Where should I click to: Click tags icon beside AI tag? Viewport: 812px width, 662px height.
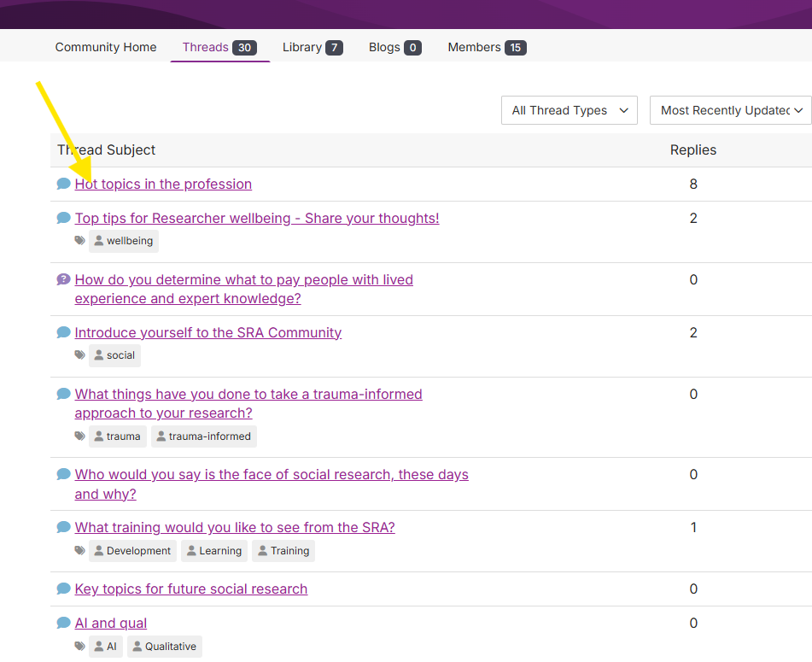coord(79,646)
